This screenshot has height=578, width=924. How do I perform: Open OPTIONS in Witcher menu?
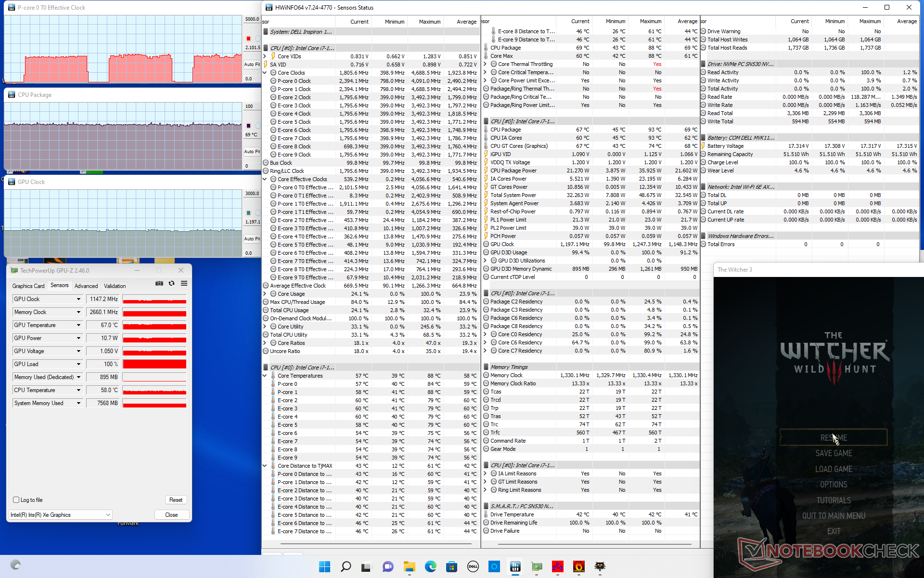click(834, 485)
